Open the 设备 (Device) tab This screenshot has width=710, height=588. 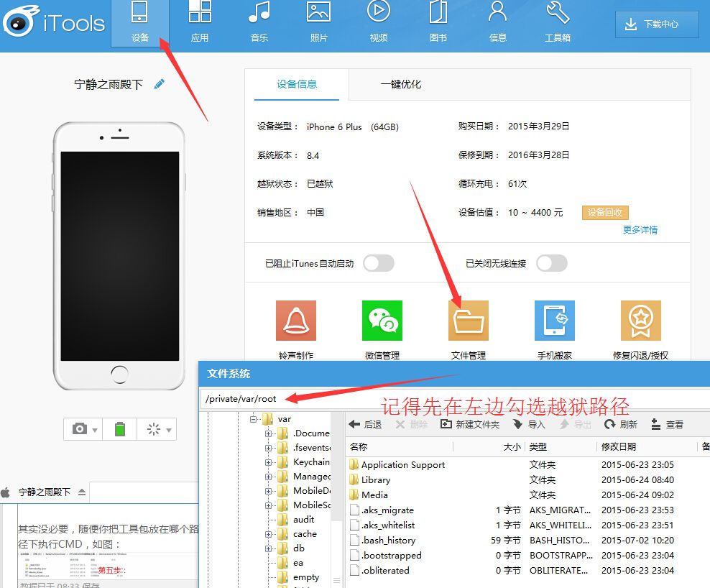140,23
